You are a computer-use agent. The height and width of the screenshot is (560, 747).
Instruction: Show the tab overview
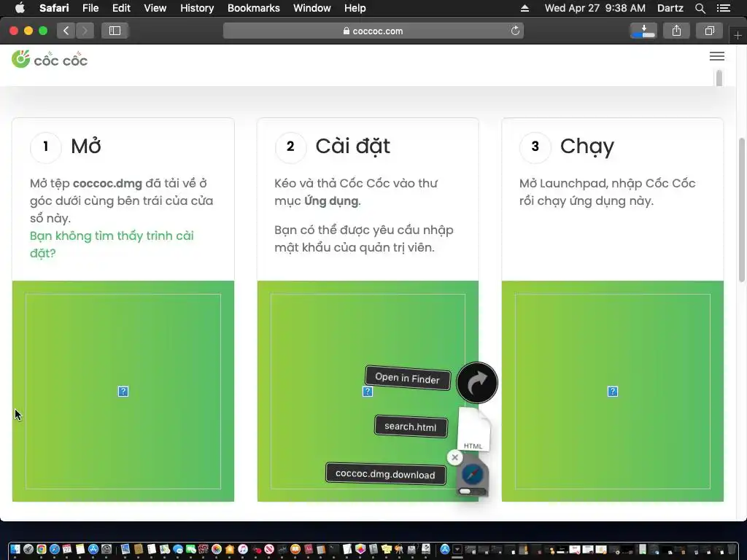tap(709, 31)
